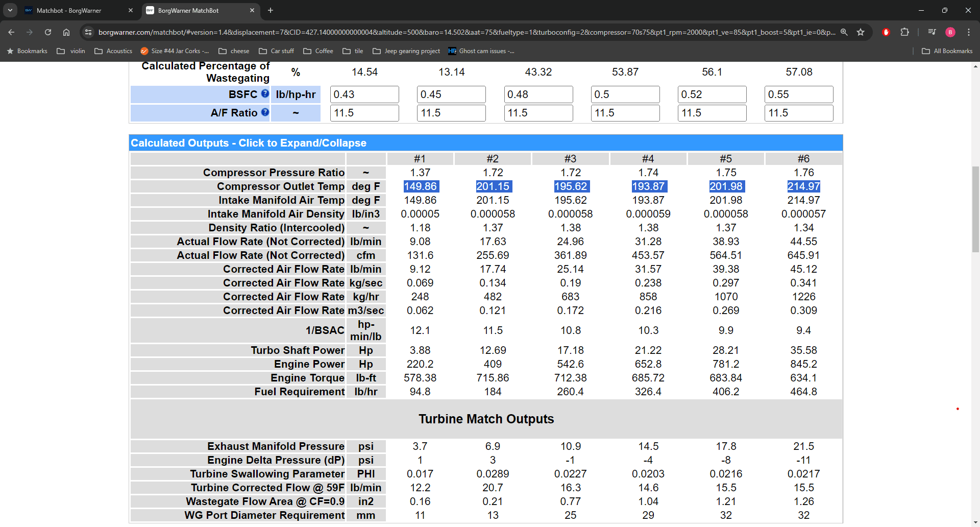
Task: Click Engine Power value 845.2
Action: click(803, 364)
